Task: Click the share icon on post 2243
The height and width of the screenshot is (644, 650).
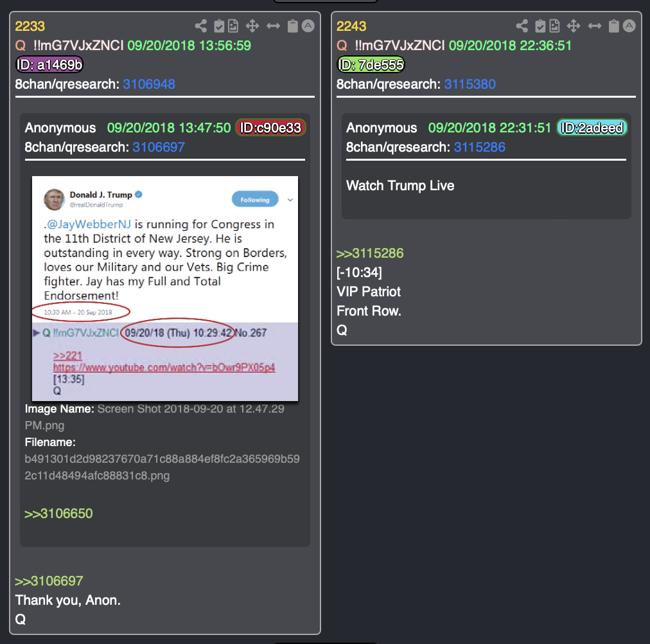Action: [x=522, y=26]
